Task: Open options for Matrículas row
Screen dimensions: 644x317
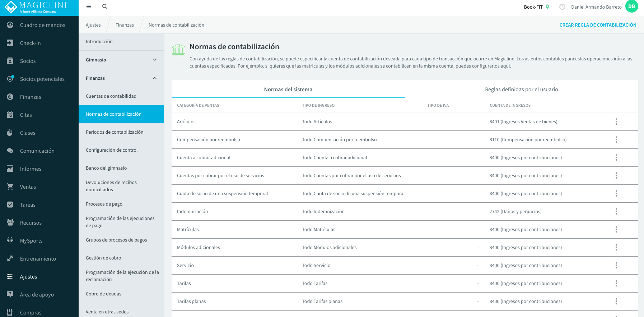Action: 616,229
